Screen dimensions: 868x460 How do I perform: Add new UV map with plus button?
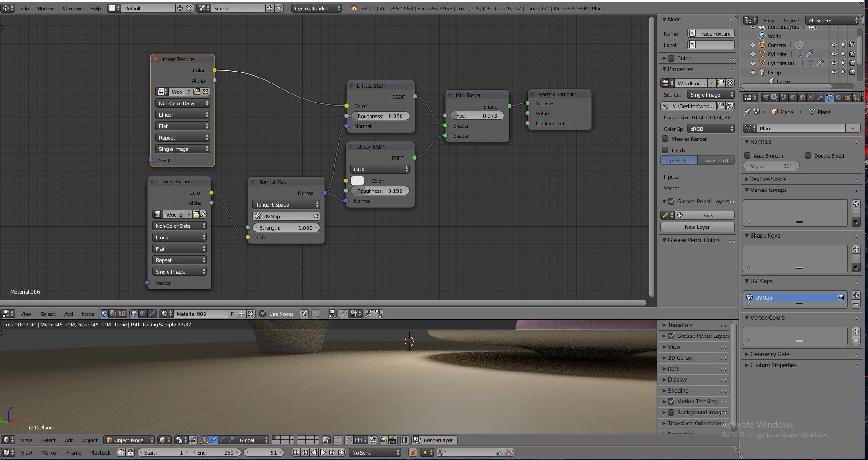856,295
